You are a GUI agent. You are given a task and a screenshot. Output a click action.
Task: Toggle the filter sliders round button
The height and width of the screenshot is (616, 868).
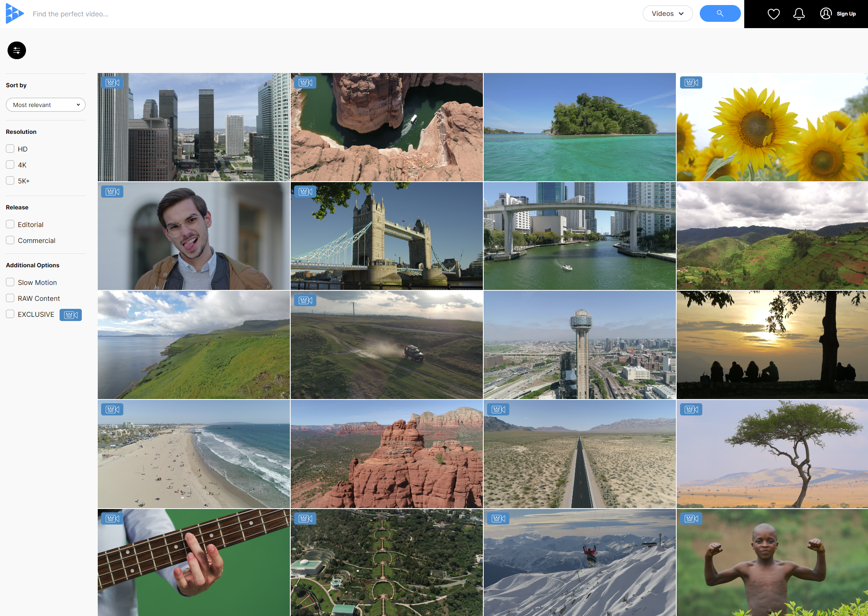click(17, 50)
